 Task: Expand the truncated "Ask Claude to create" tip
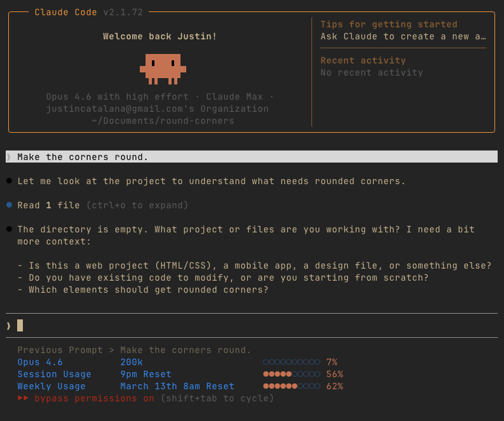click(x=403, y=36)
